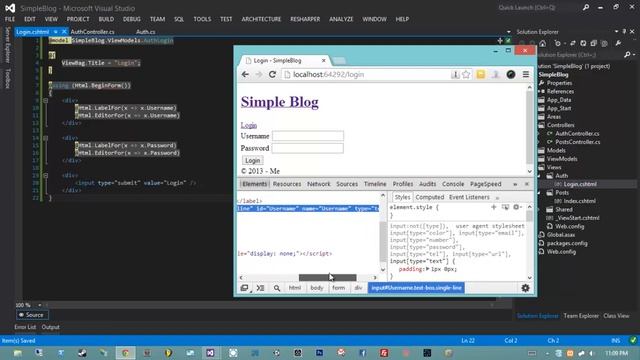Close the DevTools panel
The height and width of the screenshot is (360, 640).
tap(527, 184)
